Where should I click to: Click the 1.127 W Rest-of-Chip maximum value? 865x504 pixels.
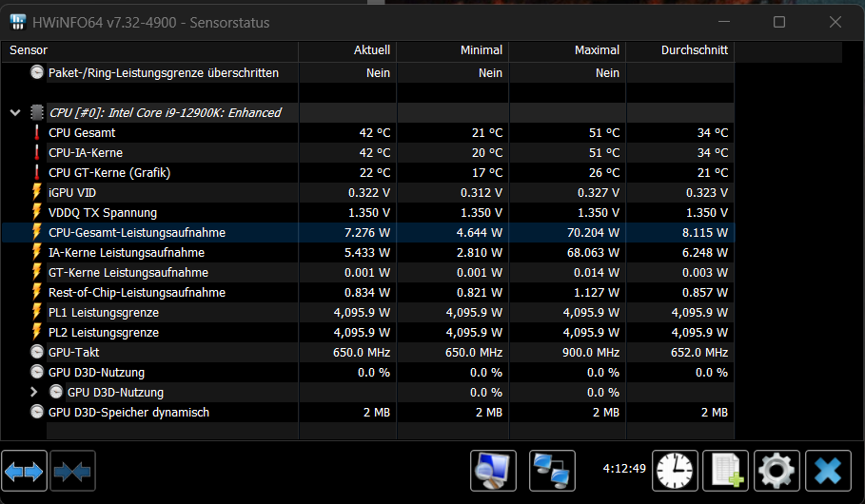point(597,292)
